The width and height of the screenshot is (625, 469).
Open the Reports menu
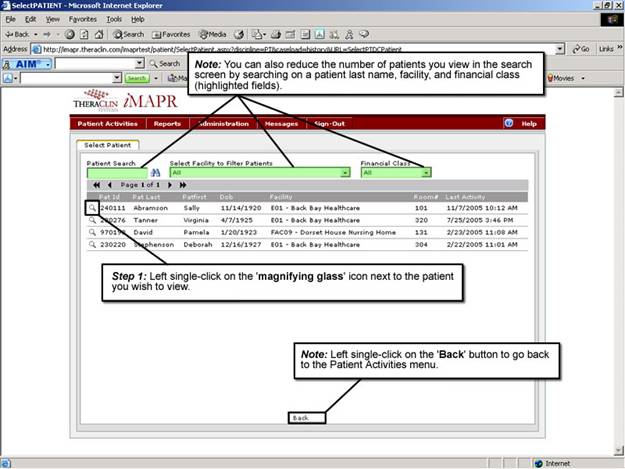point(167,123)
